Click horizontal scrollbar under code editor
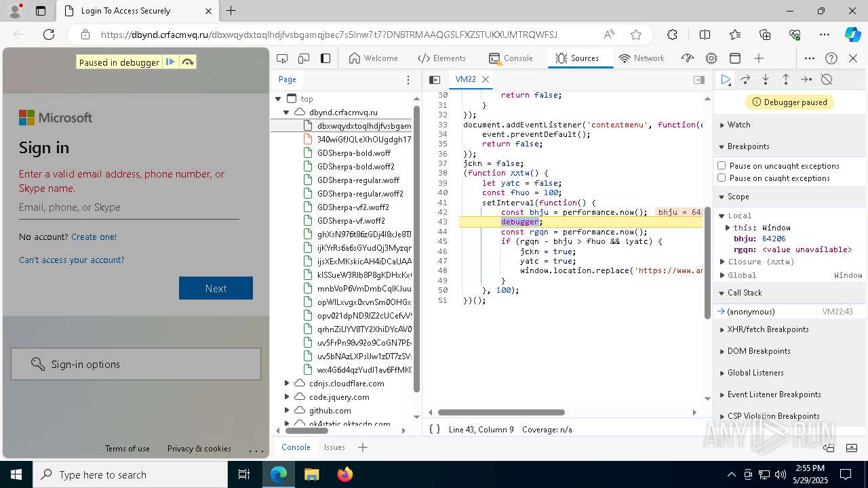 pyautogui.click(x=501, y=412)
